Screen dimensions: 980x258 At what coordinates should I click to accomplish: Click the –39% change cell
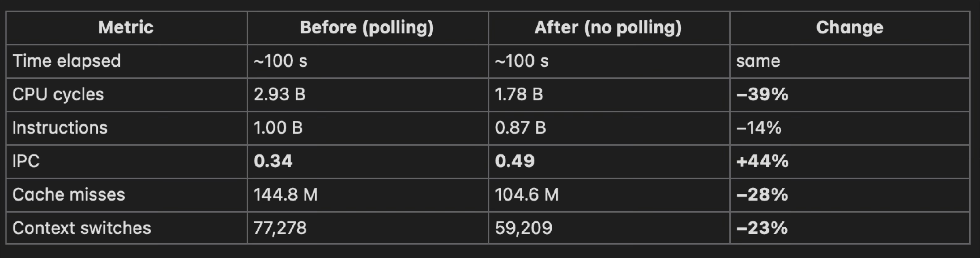coord(762,95)
